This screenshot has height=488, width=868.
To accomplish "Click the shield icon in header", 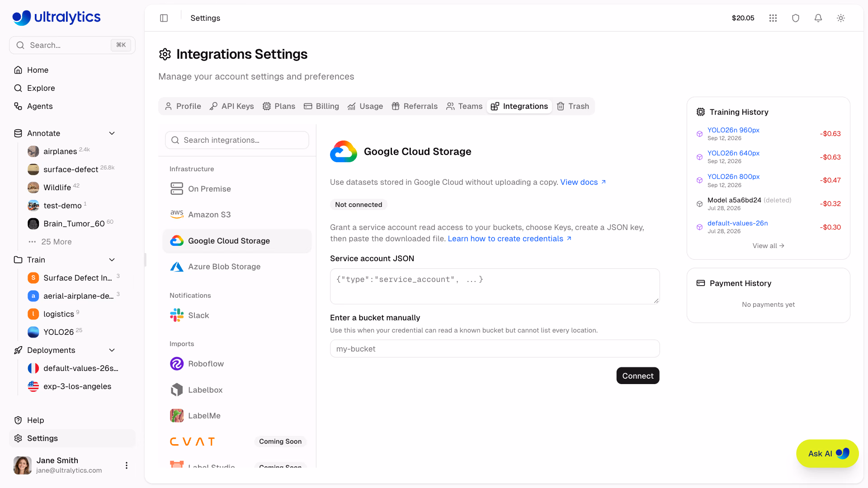I will click(796, 18).
